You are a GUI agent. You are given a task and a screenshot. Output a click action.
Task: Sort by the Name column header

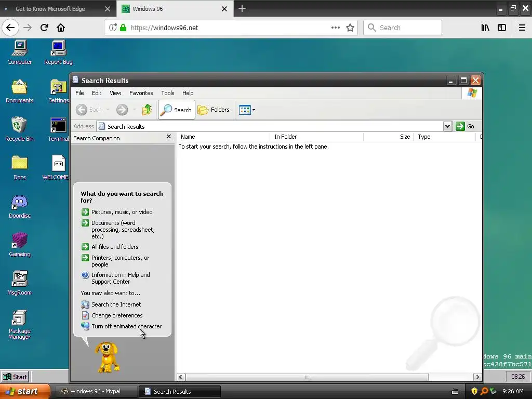[x=223, y=137]
